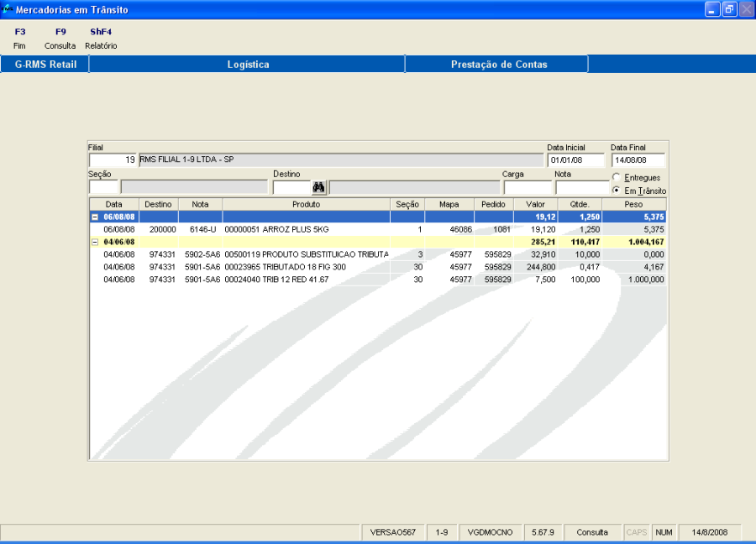Click the Peso column header

click(634, 204)
